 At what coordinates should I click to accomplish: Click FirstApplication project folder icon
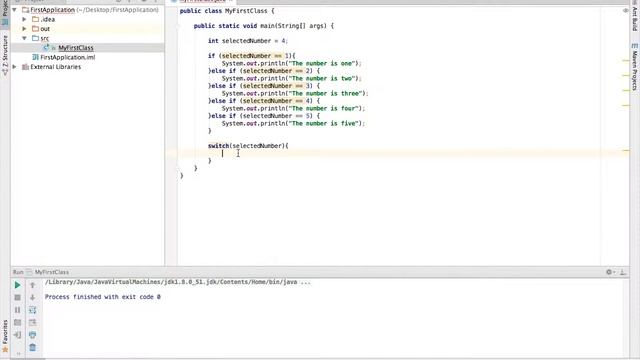tap(25, 9)
